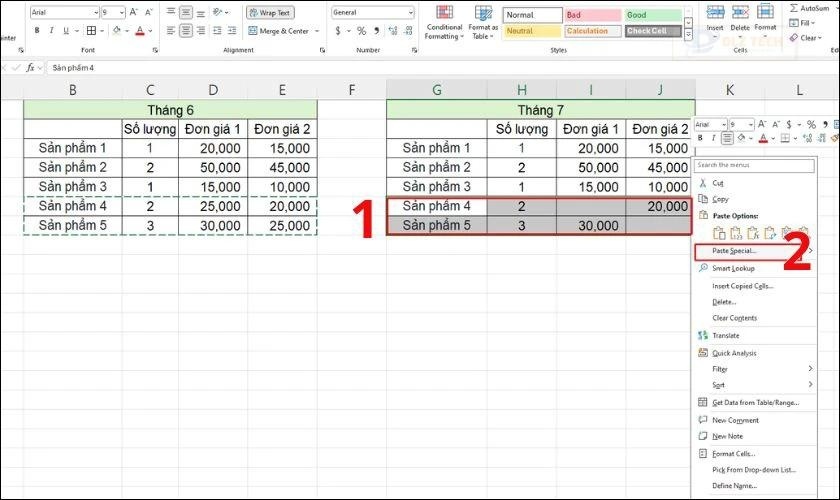The height and width of the screenshot is (500, 840).
Task: Toggle Italic in ribbon Font group
Action: (x=51, y=31)
